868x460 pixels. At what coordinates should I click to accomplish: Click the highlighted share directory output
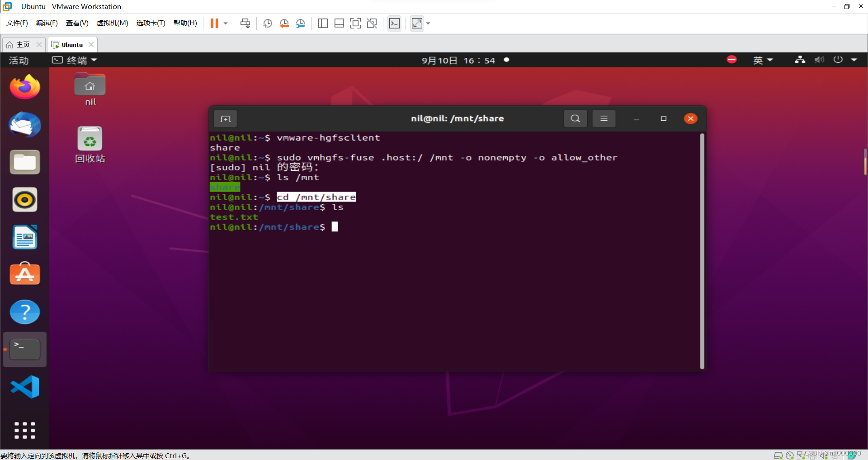225,187
